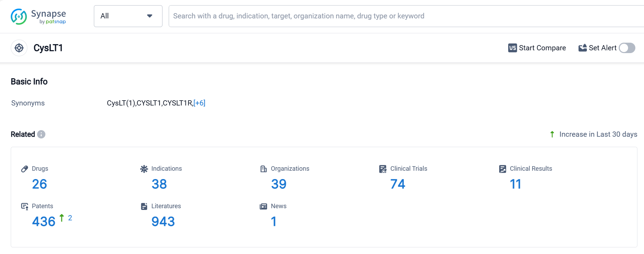Click the Related info circle icon
Viewport: 644px width, 254px height.
[41, 134]
